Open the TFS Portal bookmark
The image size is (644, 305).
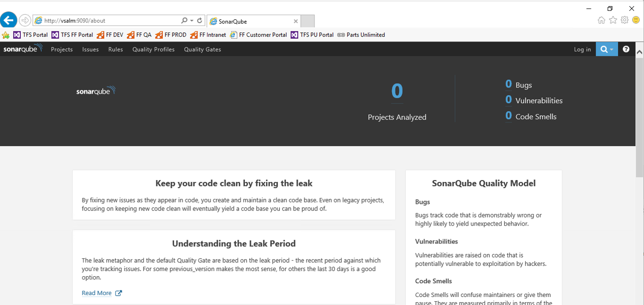(30, 35)
